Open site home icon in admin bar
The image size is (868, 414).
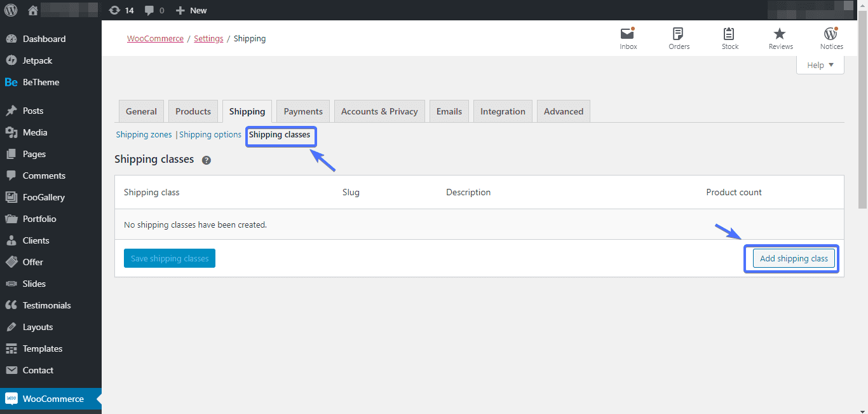[33, 10]
